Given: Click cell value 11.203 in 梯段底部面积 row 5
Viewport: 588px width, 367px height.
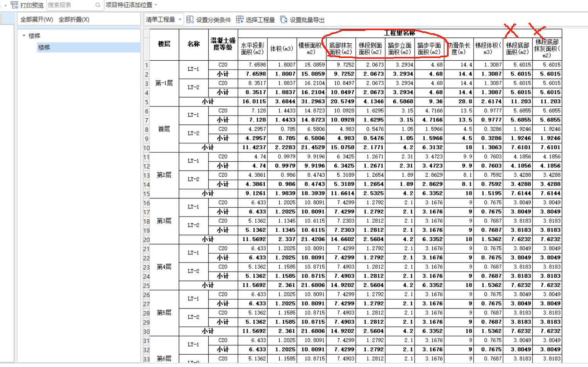Looking at the screenshot, I should click(x=518, y=101).
